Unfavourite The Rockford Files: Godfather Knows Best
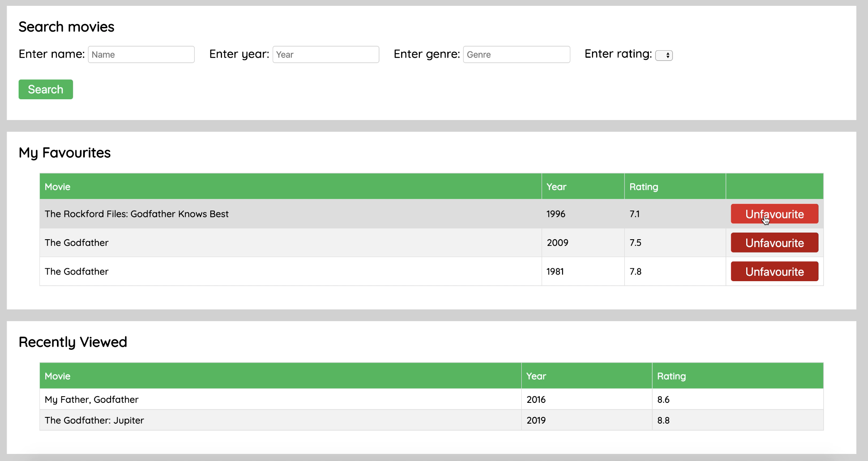 pos(774,214)
